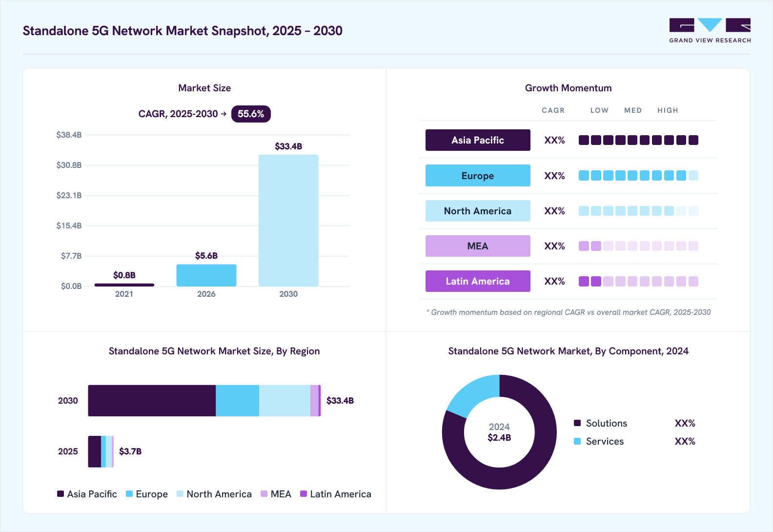773x532 pixels.
Task: Click the North America segment of 2030 bar
Action: tap(285, 401)
